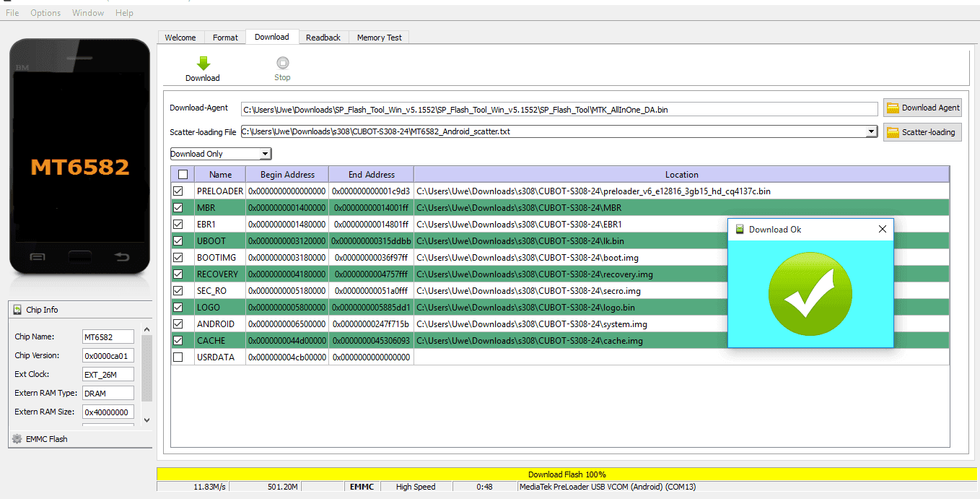Click the folder icon on Download Agent button

tap(893, 108)
